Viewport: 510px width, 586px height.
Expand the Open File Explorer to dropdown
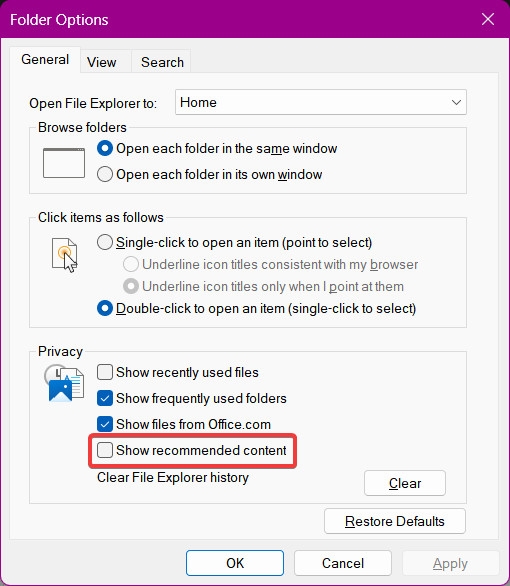(x=321, y=102)
